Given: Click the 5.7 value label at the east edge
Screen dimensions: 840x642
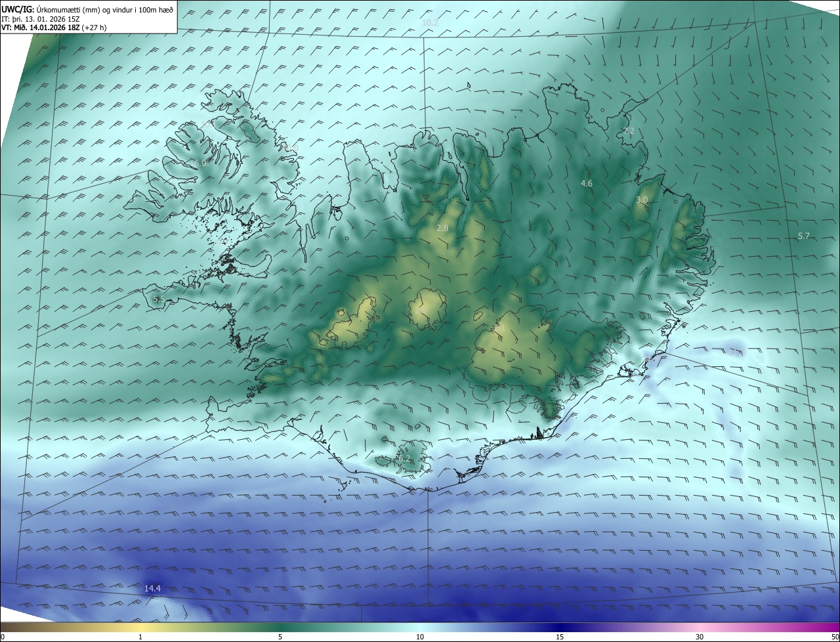Looking at the screenshot, I should pos(804,236).
